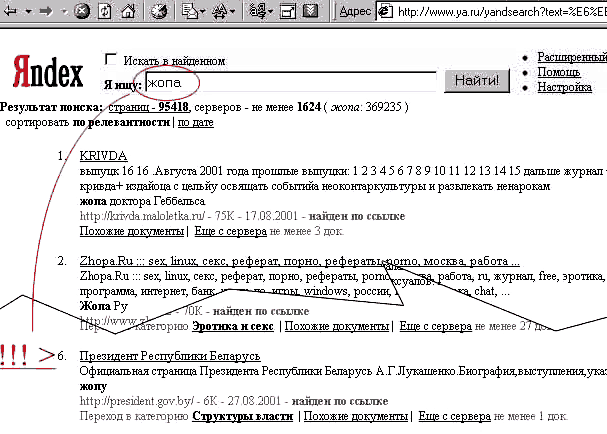Open Еще с сервера under KRIVDA result
The image size is (607, 434).
pos(231,231)
